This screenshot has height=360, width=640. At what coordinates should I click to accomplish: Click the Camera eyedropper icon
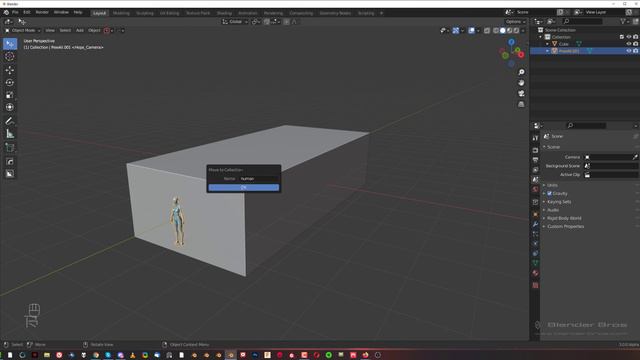pos(635,157)
